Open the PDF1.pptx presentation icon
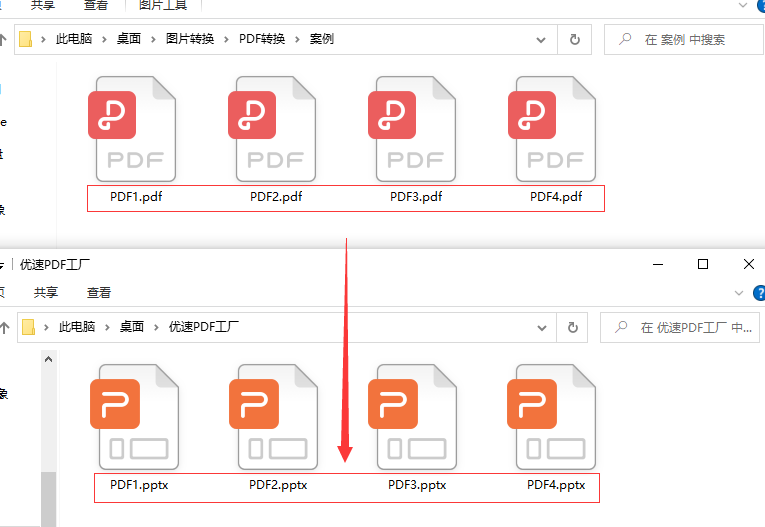The height and width of the screenshot is (527, 765). [134, 417]
